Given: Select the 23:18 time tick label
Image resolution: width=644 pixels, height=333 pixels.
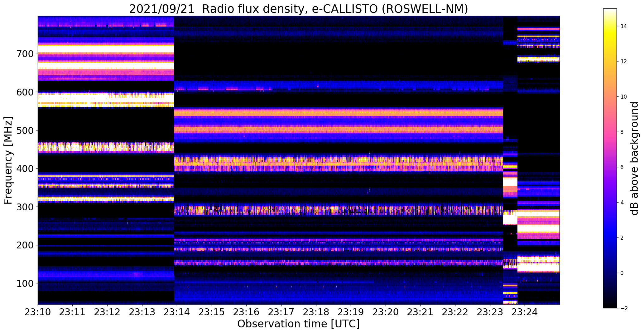Looking at the screenshot, I should tap(316, 312).
